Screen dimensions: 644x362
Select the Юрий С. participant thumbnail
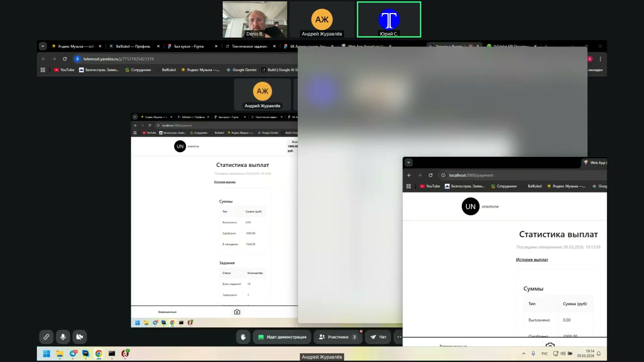tap(389, 20)
